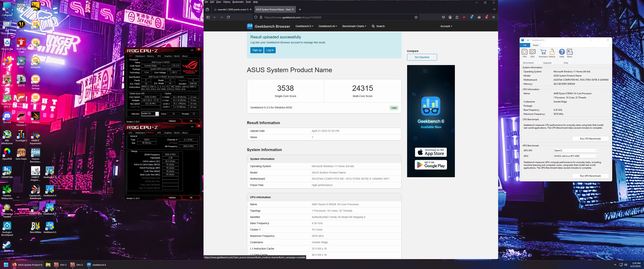The image size is (644, 269).
Task: Reload the page in Firefox
Action: pos(228,17)
